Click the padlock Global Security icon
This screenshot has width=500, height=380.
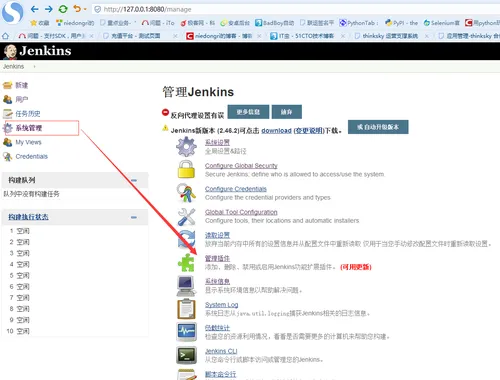[x=186, y=170]
